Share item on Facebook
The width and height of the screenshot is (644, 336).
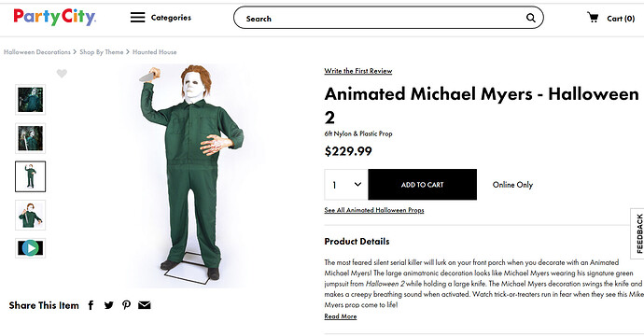(x=91, y=305)
